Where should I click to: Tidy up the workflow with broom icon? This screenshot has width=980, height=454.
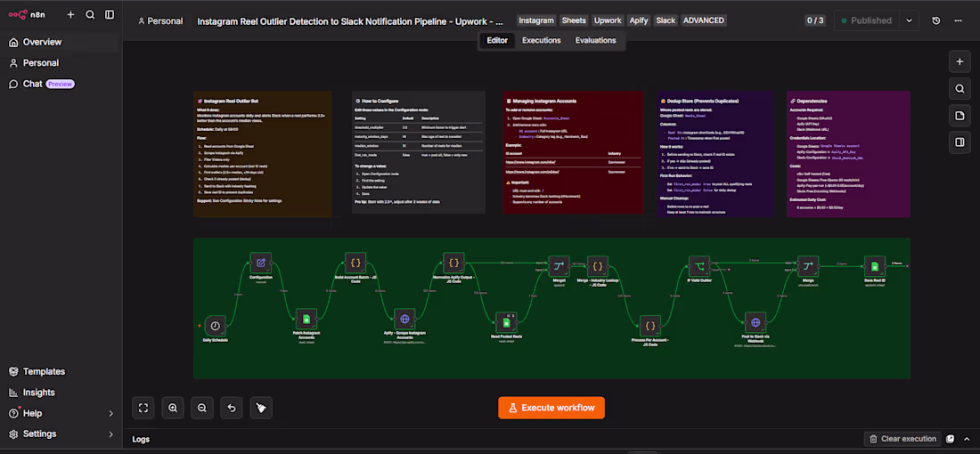coord(261,408)
